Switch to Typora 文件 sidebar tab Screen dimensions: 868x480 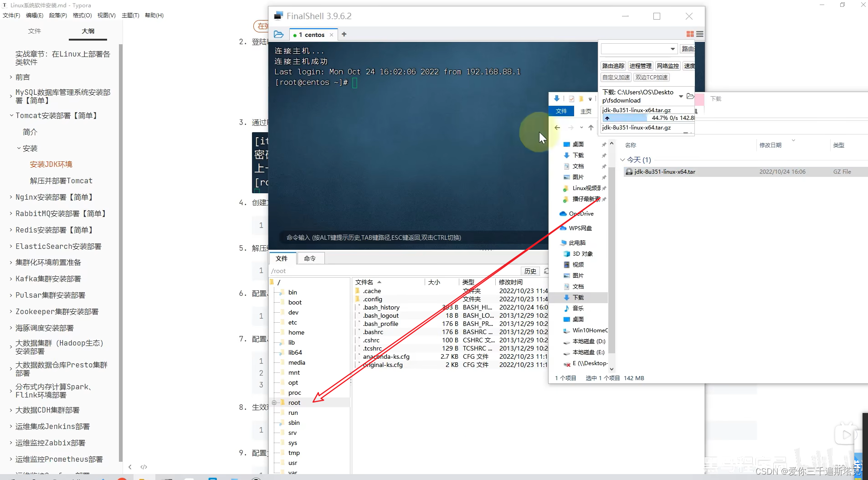pos(35,31)
